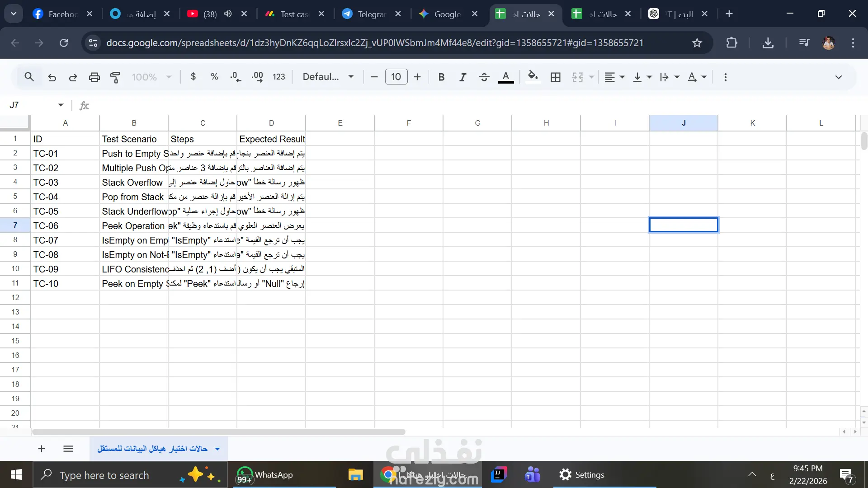The width and height of the screenshot is (868, 488).
Task: Open the Name Box dropdown arrow
Action: point(61,105)
